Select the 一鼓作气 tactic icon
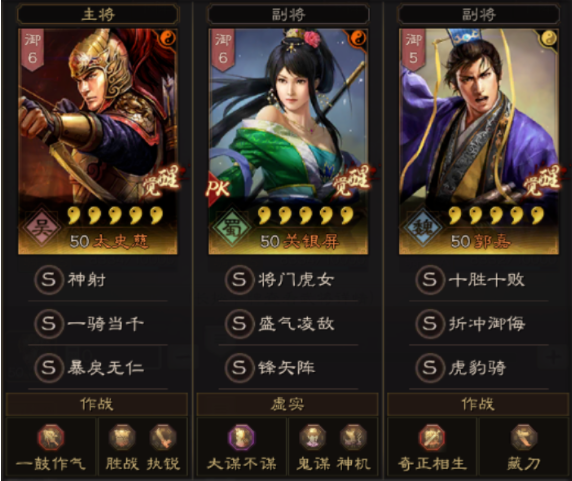Viewport: 572px width, 481px height. [x=51, y=437]
